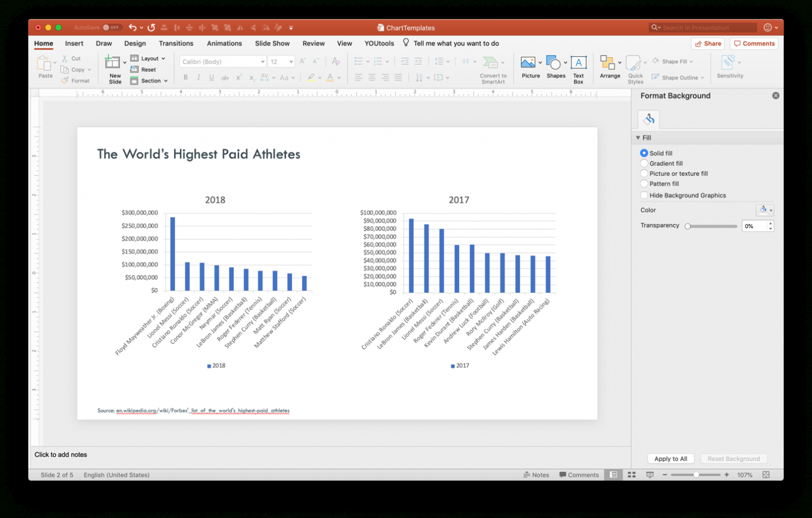Click the Wikipedia source link on slide
The width and height of the screenshot is (812, 518).
[202, 410]
